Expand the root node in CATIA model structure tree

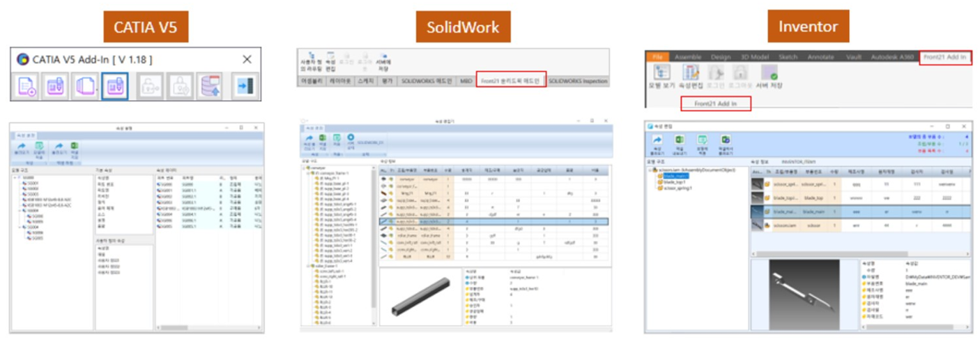15,177
